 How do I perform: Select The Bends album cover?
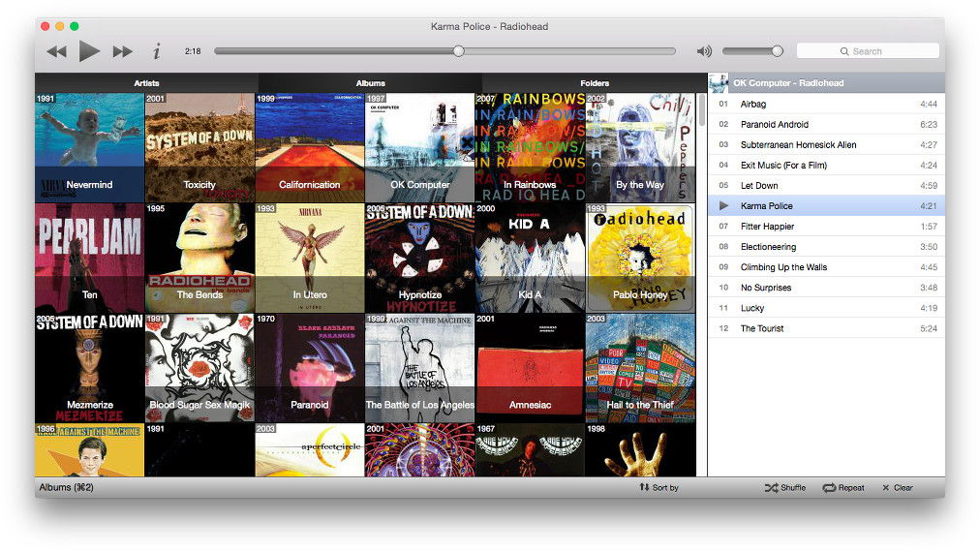199,258
